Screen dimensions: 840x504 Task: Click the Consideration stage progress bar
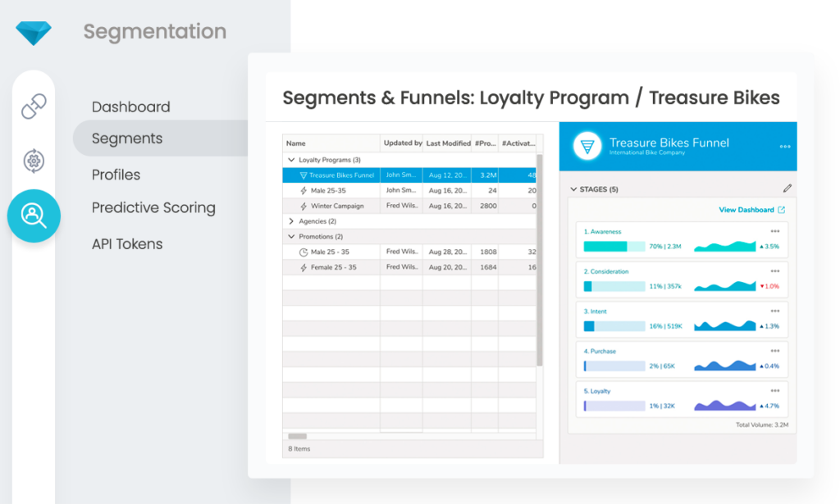coord(614,286)
